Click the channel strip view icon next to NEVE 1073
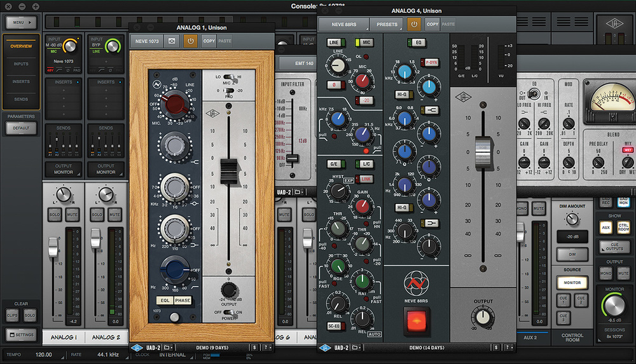The image size is (636, 364). coord(171,41)
